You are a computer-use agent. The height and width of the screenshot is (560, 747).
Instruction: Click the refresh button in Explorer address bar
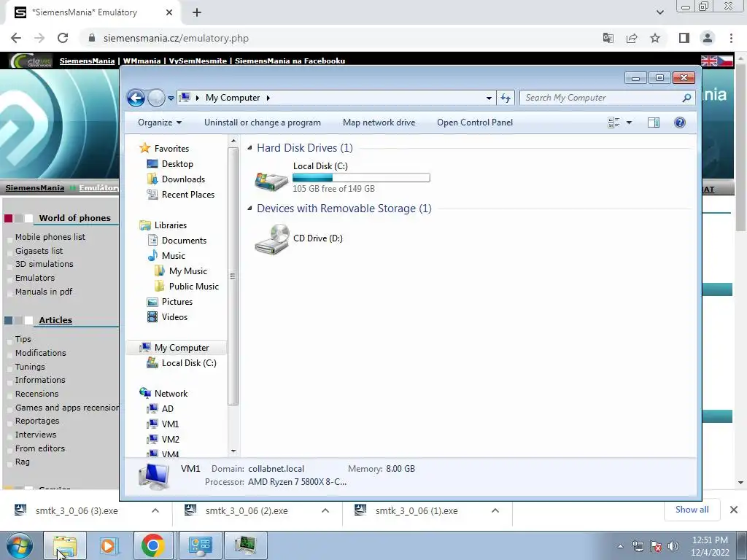(505, 98)
